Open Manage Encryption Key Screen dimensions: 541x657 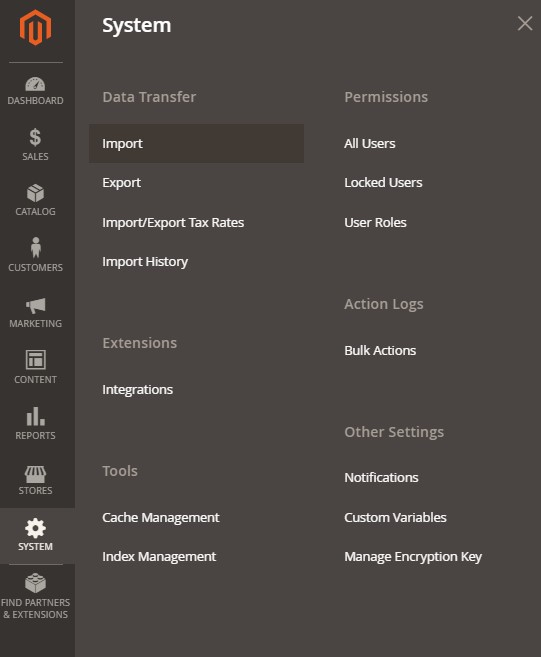[x=413, y=556]
